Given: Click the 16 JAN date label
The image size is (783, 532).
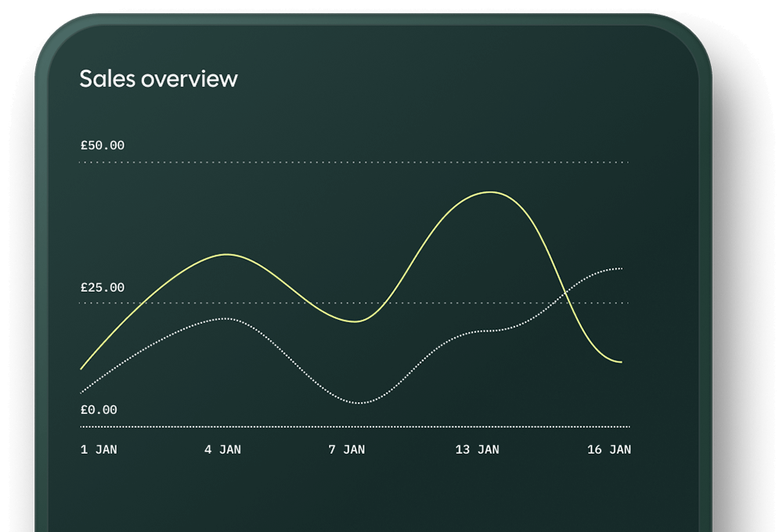Looking at the screenshot, I should coord(609,450).
